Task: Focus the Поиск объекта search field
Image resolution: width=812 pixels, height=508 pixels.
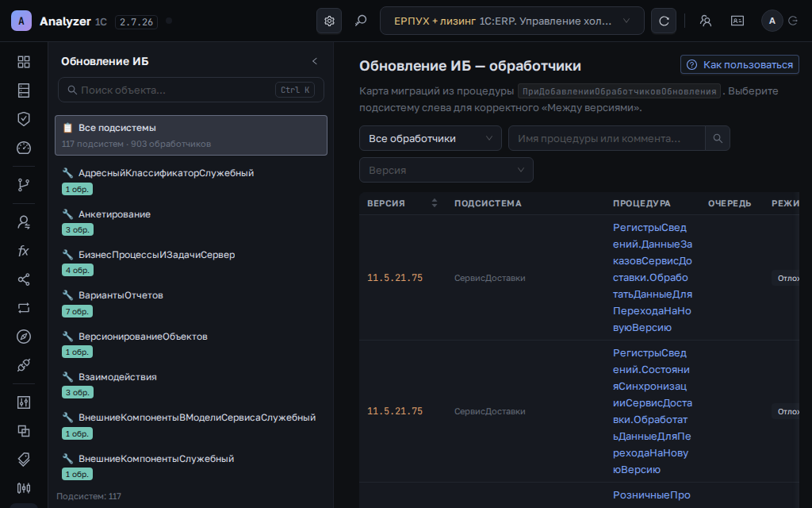Action: point(191,90)
